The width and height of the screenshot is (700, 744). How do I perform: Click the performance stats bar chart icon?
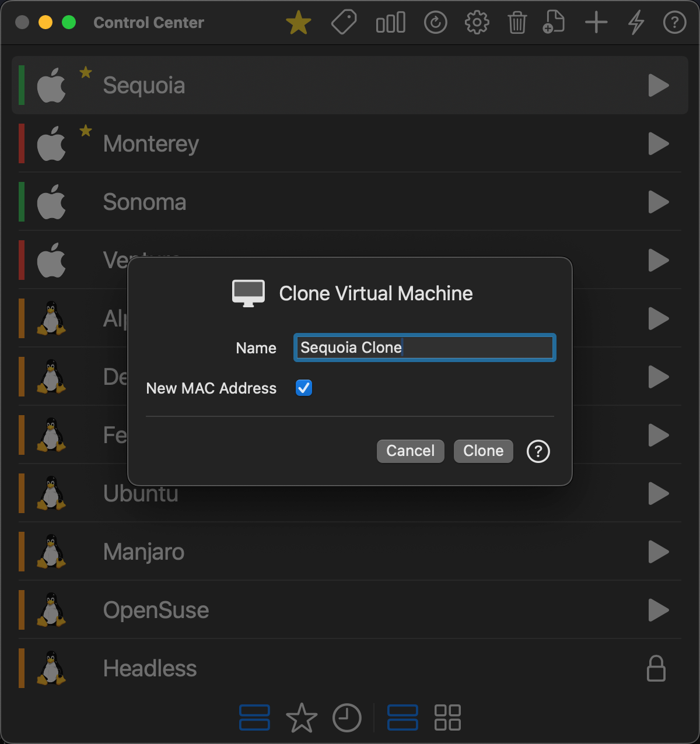tap(390, 22)
